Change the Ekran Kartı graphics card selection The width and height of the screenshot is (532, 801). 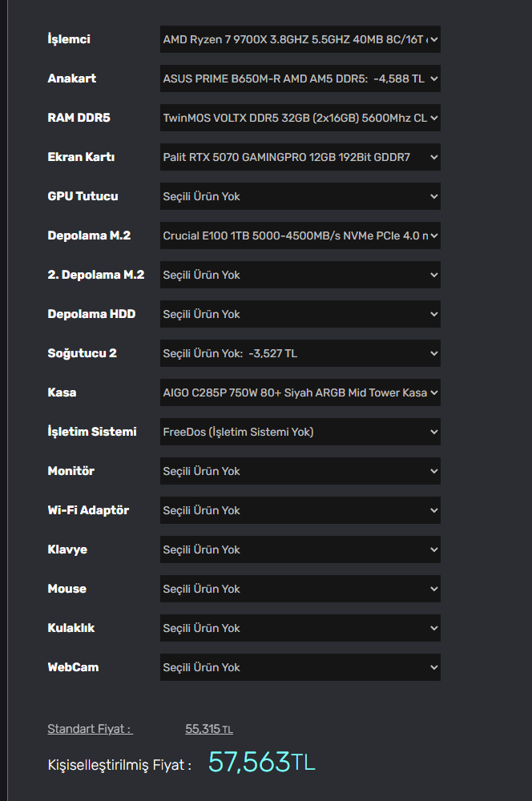click(x=300, y=157)
